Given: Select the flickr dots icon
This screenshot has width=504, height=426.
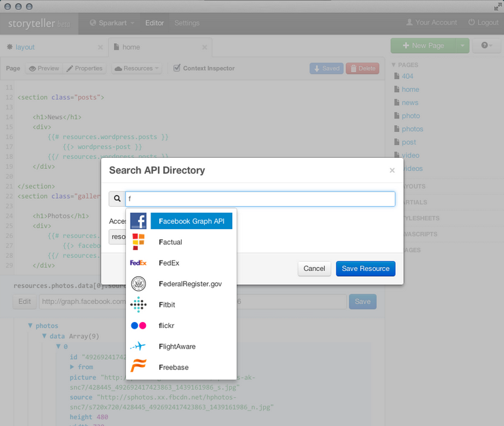Looking at the screenshot, I should pyautogui.click(x=138, y=325).
